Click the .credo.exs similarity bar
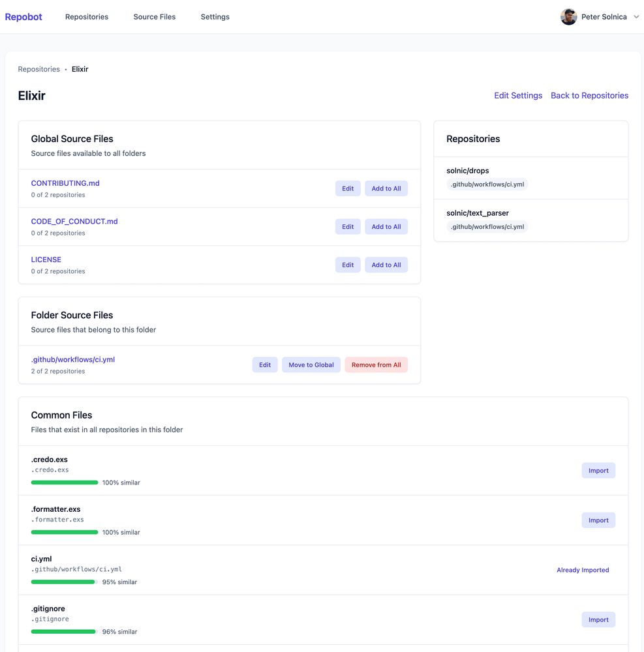This screenshot has height=652, width=644. 65,482
